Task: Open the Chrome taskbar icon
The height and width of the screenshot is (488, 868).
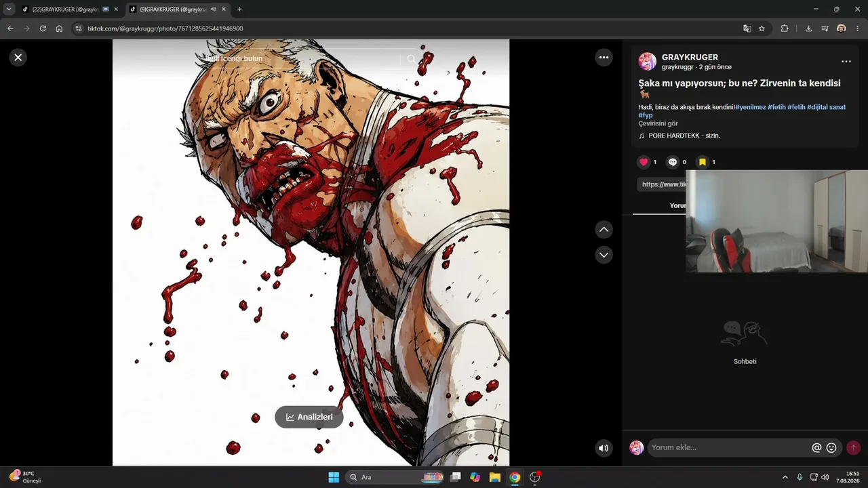Action: [x=515, y=477]
